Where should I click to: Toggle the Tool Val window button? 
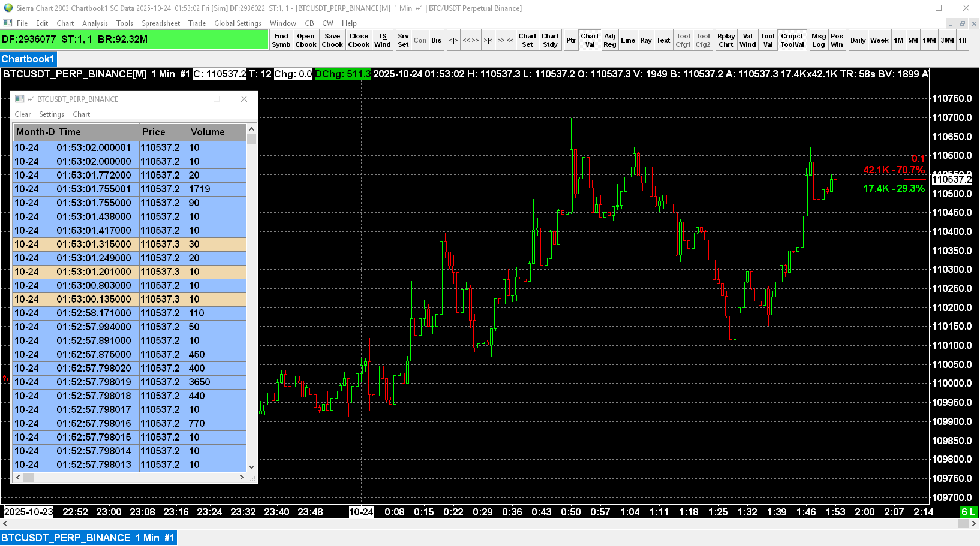(768, 40)
